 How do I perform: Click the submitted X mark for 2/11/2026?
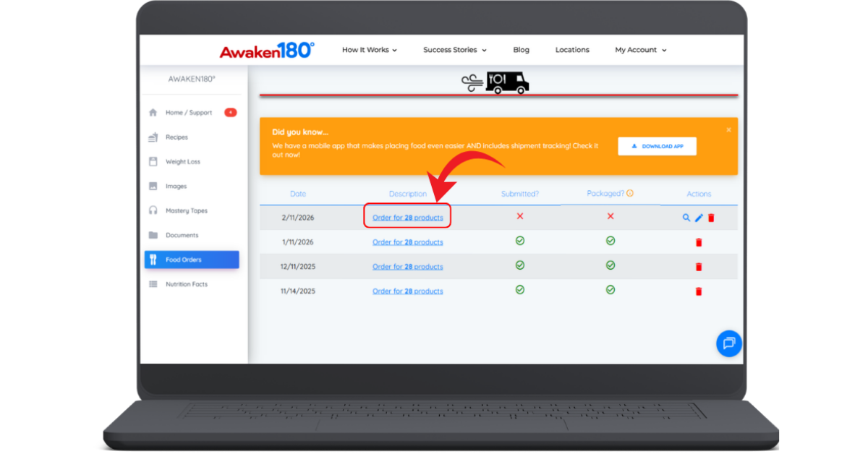point(520,216)
